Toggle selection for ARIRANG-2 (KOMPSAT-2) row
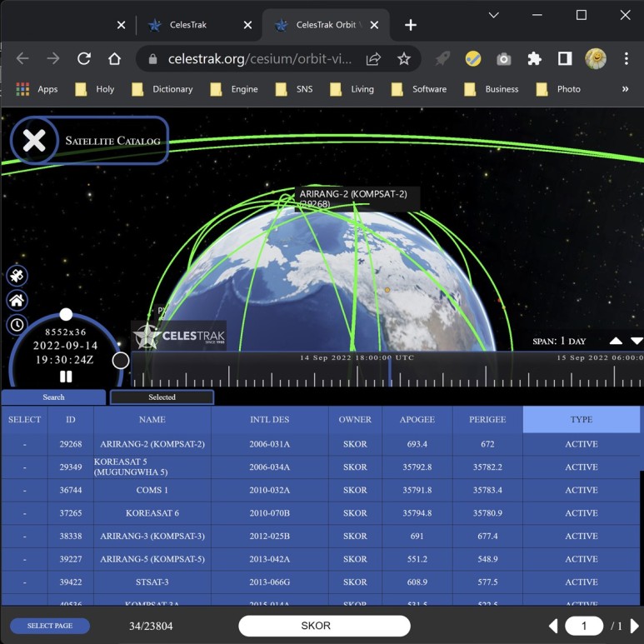 pos(25,444)
